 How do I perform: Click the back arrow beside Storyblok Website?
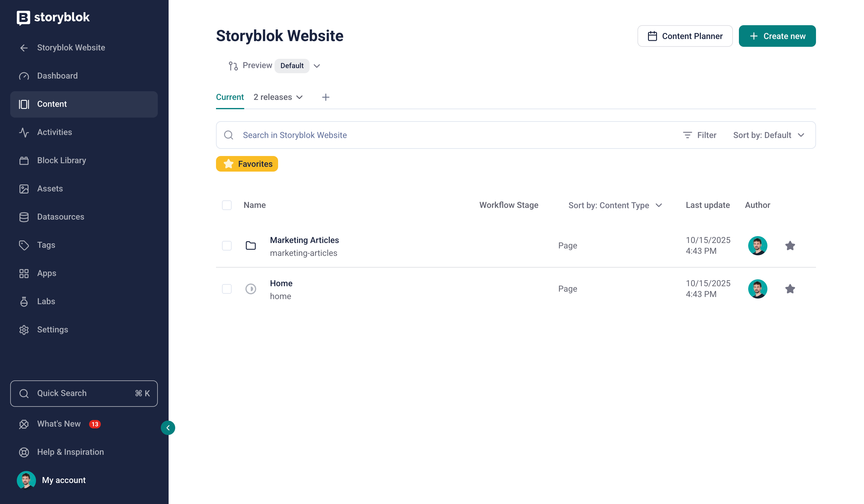(24, 48)
